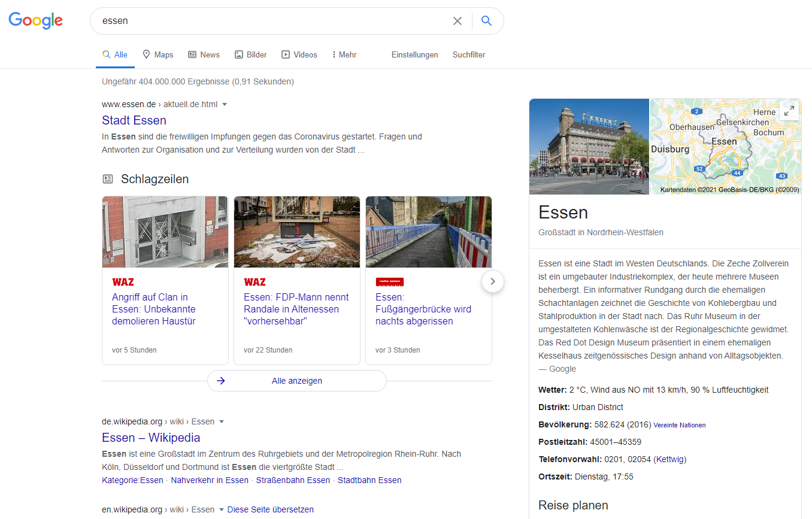Screen dimensions: 812x519
Task: Switch to the News tab
Action: pos(204,54)
